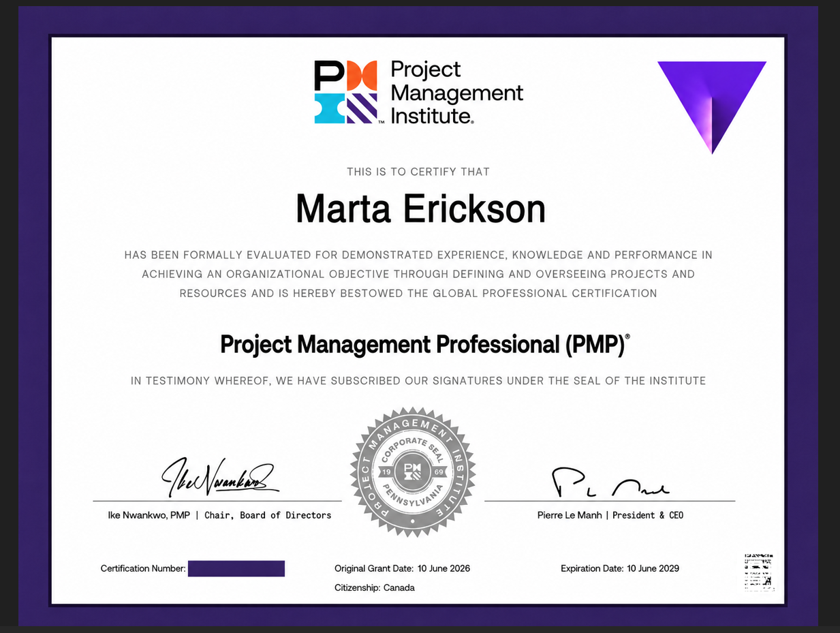The image size is (840, 633).
Task: Click the purple triangle graphic
Action: click(712, 107)
